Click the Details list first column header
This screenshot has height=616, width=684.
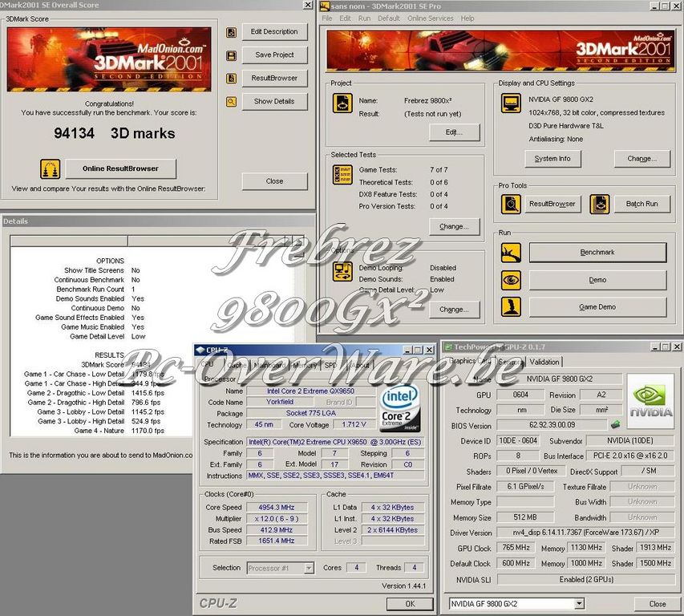pos(69,241)
